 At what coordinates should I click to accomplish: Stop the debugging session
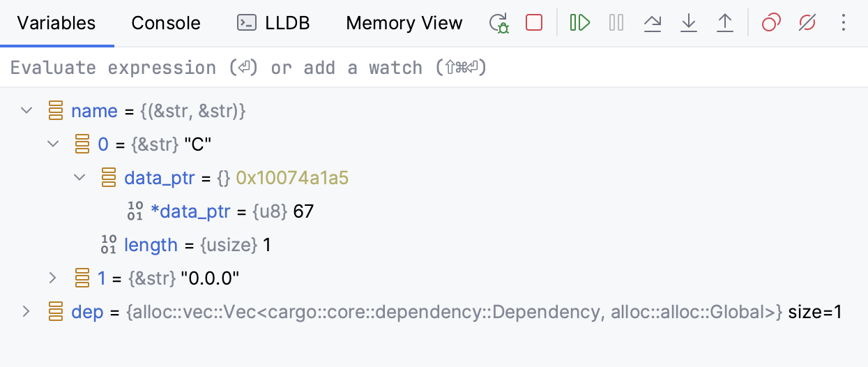click(x=534, y=23)
